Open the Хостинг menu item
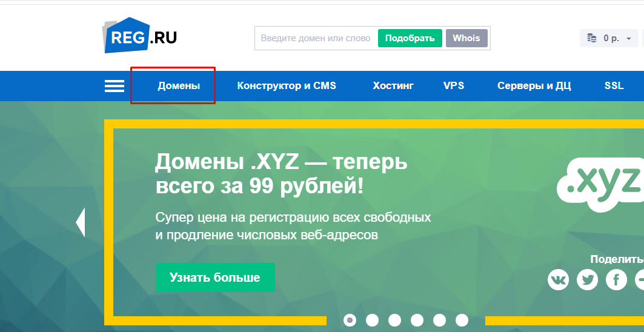 [393, 86]
